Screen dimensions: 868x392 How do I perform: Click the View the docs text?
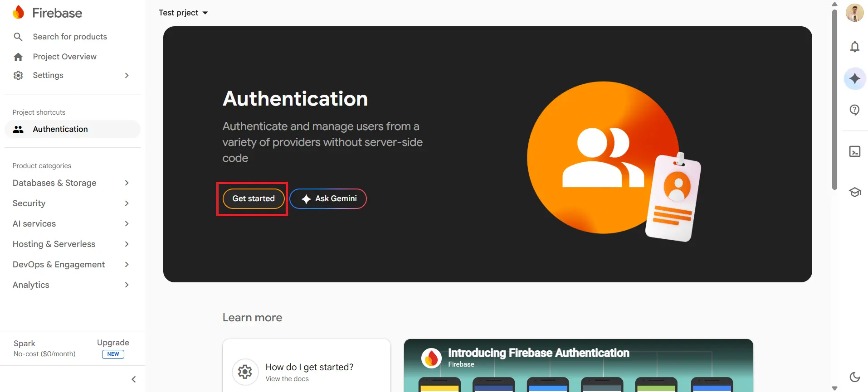point(287,379)
